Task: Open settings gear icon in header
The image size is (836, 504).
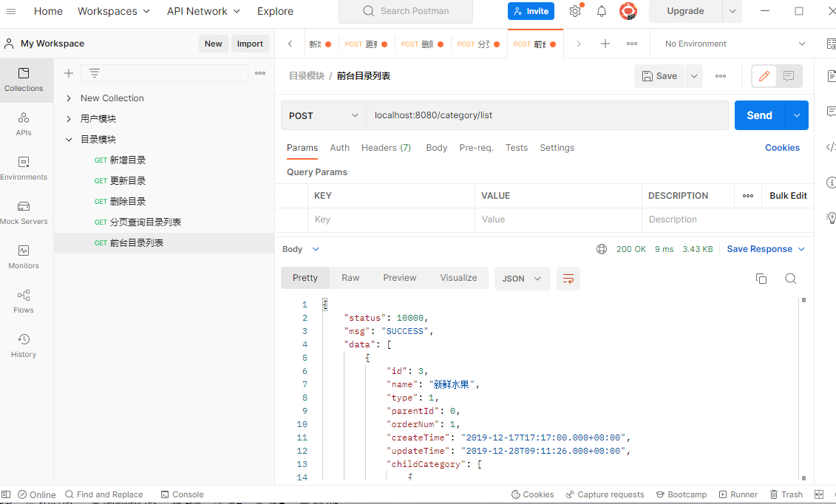Action: [x=575, y=11]
